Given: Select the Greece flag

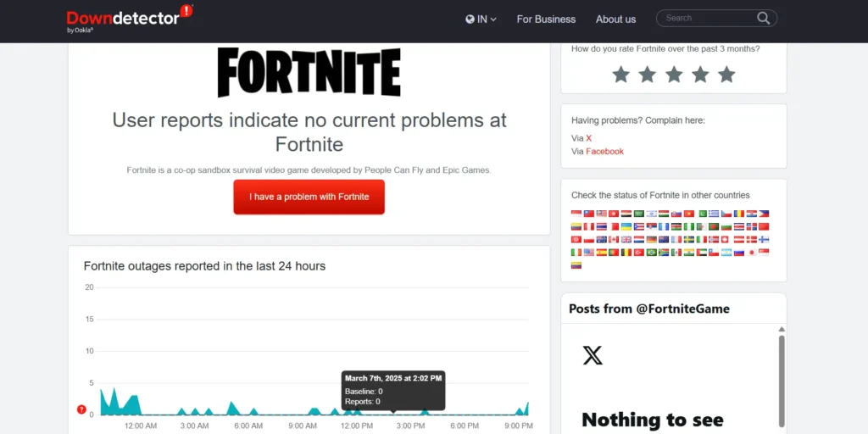Looking at the screenshot, I should [x=714, y=214].
